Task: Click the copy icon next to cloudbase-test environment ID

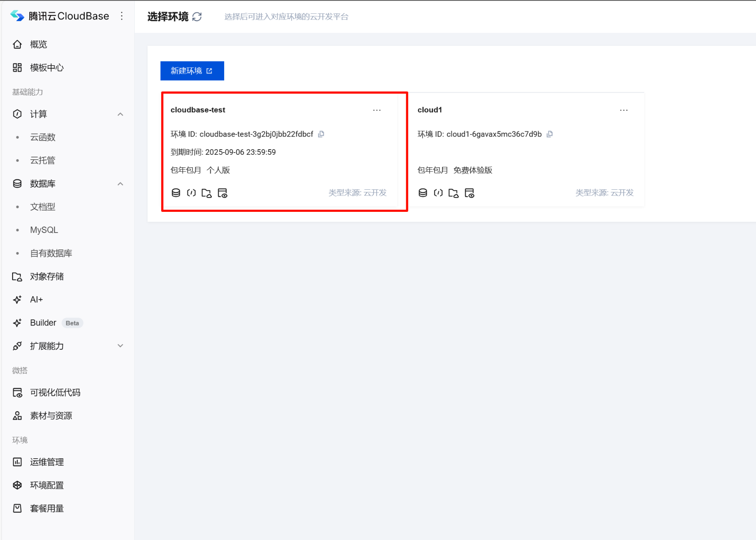Action: tap(321, 134)
